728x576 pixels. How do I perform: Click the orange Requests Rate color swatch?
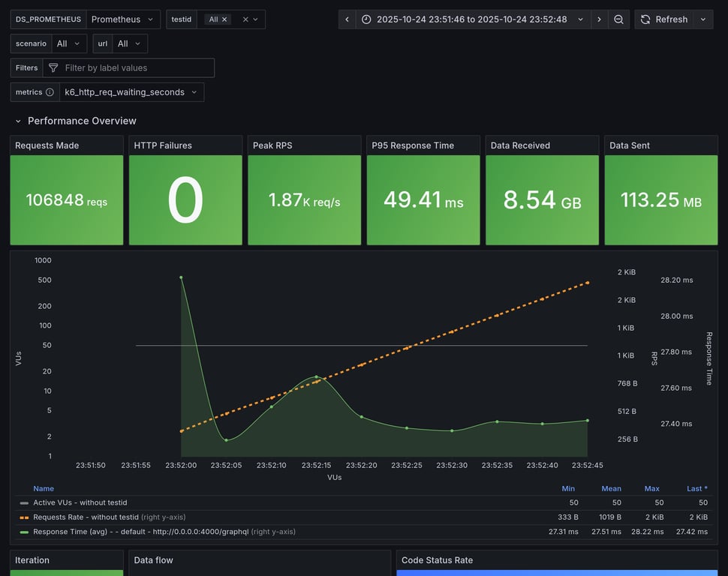(x=24, y=517)
